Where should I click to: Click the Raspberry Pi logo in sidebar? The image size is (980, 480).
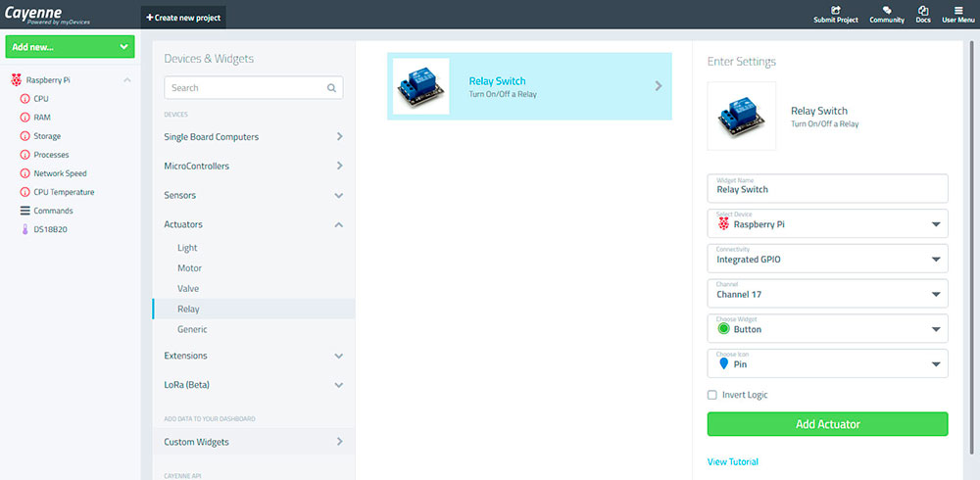17,80
